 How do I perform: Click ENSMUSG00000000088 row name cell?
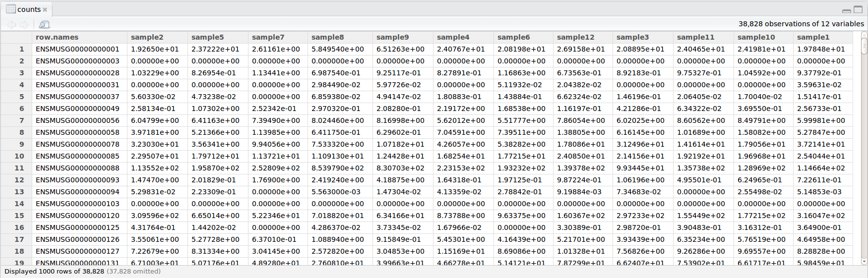(x=77, y=168)
